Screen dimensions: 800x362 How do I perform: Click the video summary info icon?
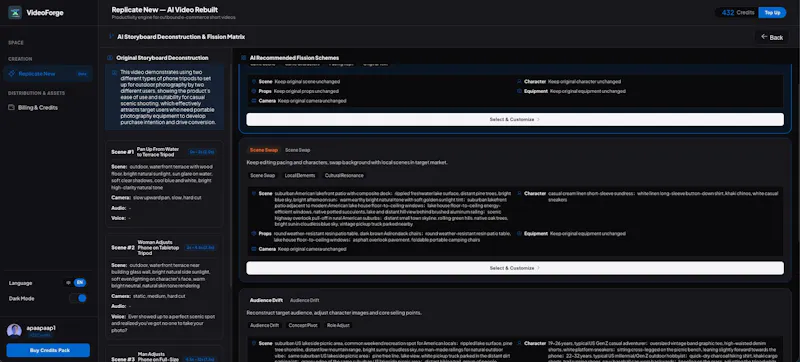point(114,72)
